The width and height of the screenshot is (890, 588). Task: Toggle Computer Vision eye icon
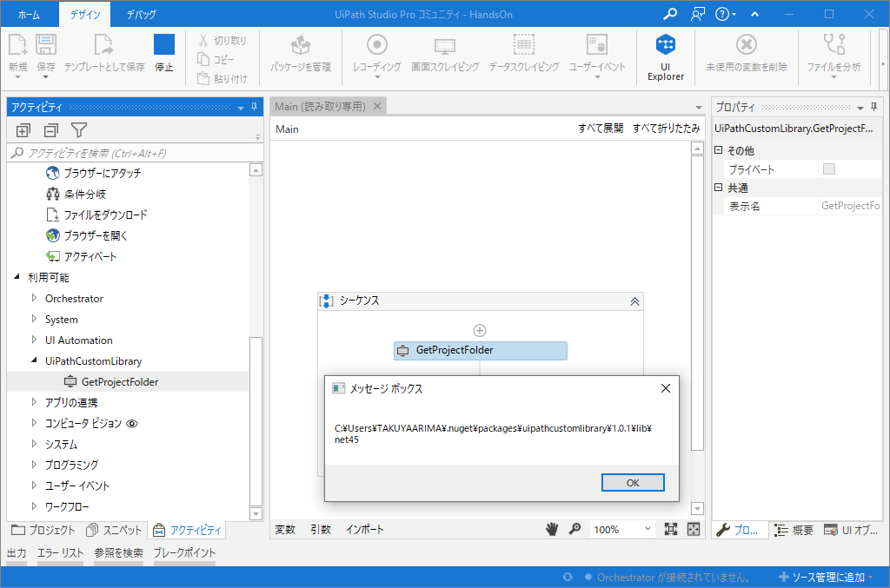coord(132,424)
